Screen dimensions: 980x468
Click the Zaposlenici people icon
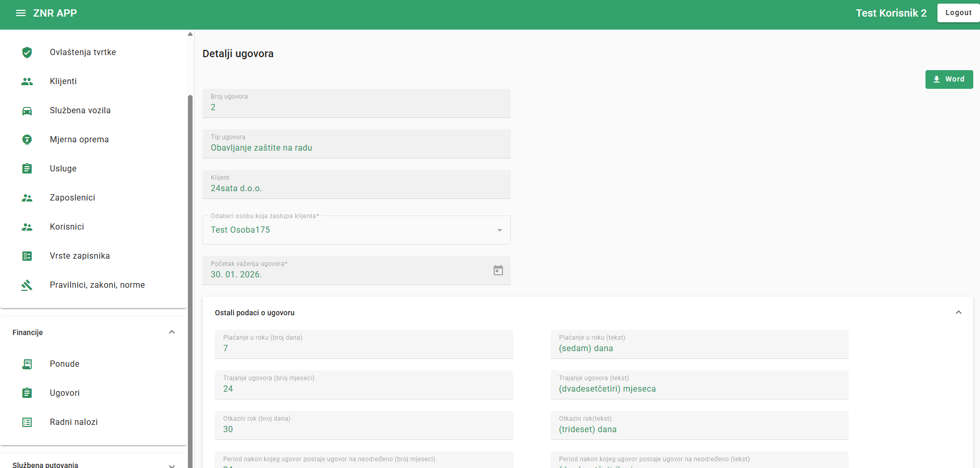click(27, 197)
